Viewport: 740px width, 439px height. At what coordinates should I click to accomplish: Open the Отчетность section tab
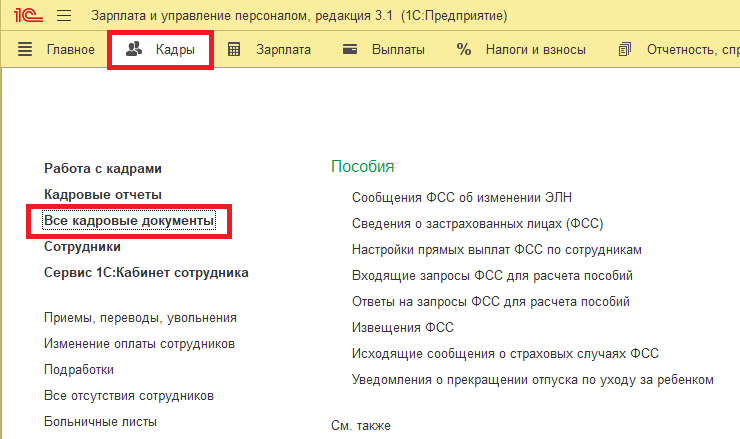tap(693, 50)
